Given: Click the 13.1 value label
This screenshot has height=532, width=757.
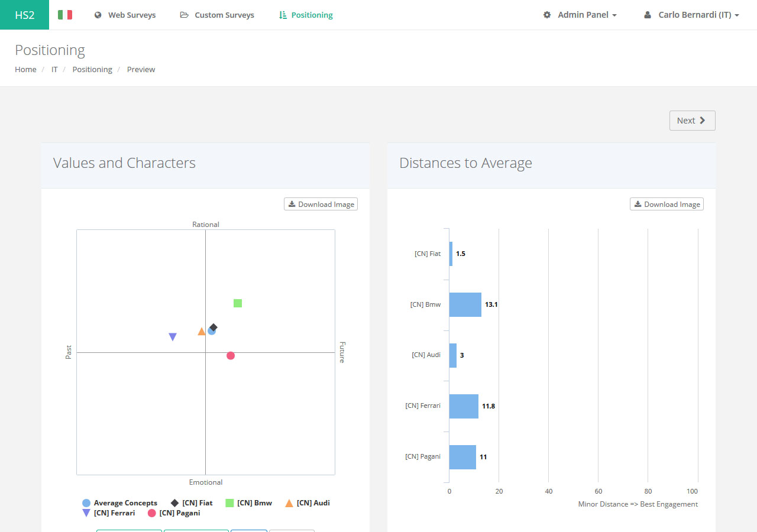Looking at the screenshot, I should pyautogui.click(x=491, y=304).
